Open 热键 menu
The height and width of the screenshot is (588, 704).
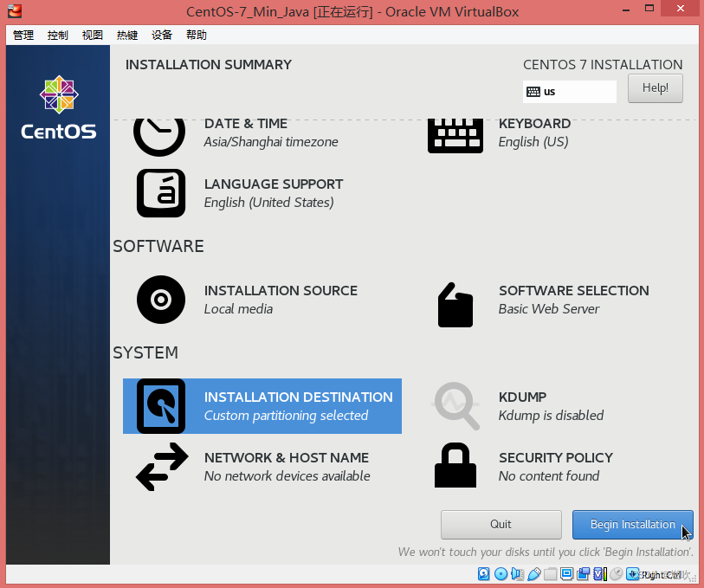point(127,35)
